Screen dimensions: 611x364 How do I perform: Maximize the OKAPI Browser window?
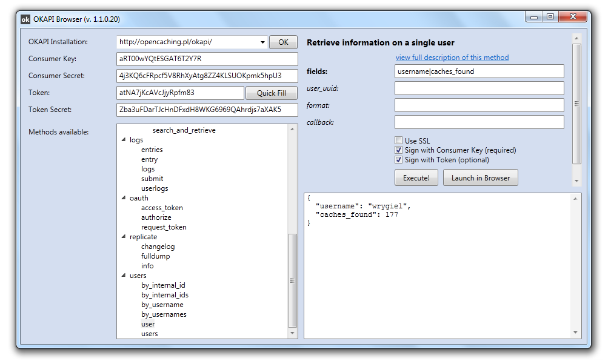[550, 17]
